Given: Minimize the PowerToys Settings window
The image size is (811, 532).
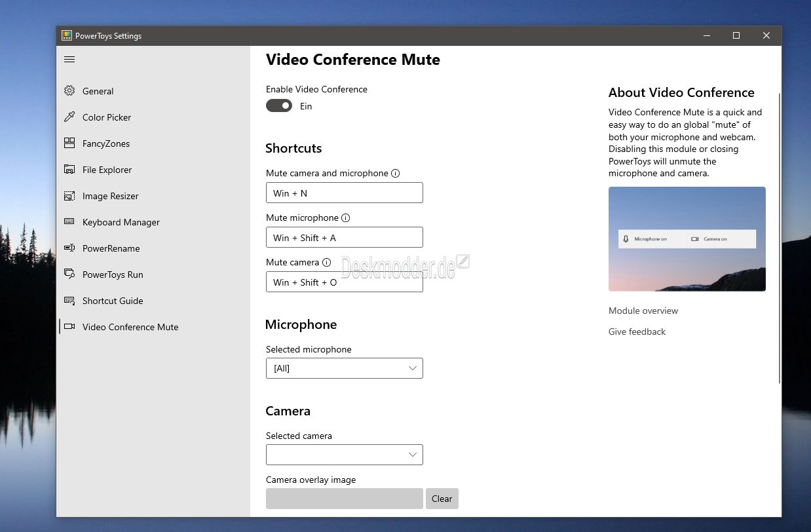Looking at the screenshot, I should coord(706,36).
